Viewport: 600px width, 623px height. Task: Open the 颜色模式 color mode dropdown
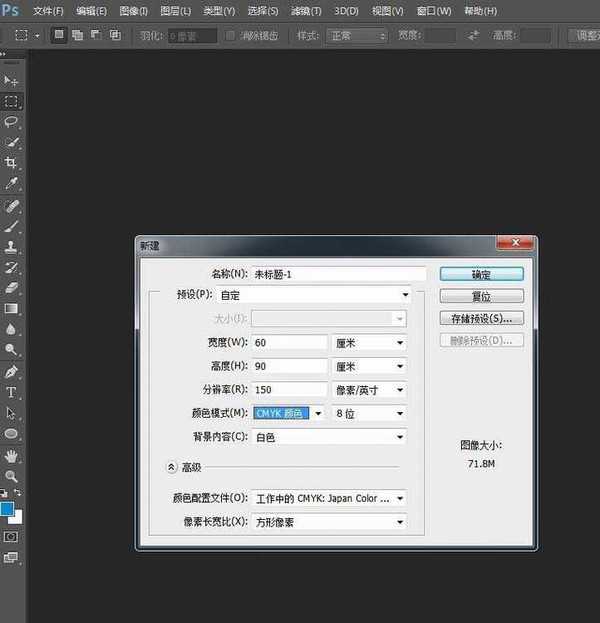pyautogui.click(x=290, y=413)
